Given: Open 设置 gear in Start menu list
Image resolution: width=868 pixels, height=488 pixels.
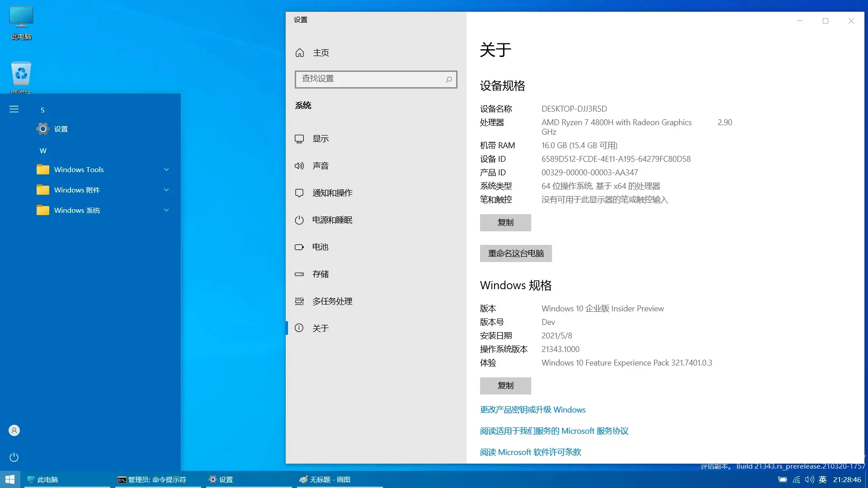Looking at the screenshot, I should [x=43, y=129].
